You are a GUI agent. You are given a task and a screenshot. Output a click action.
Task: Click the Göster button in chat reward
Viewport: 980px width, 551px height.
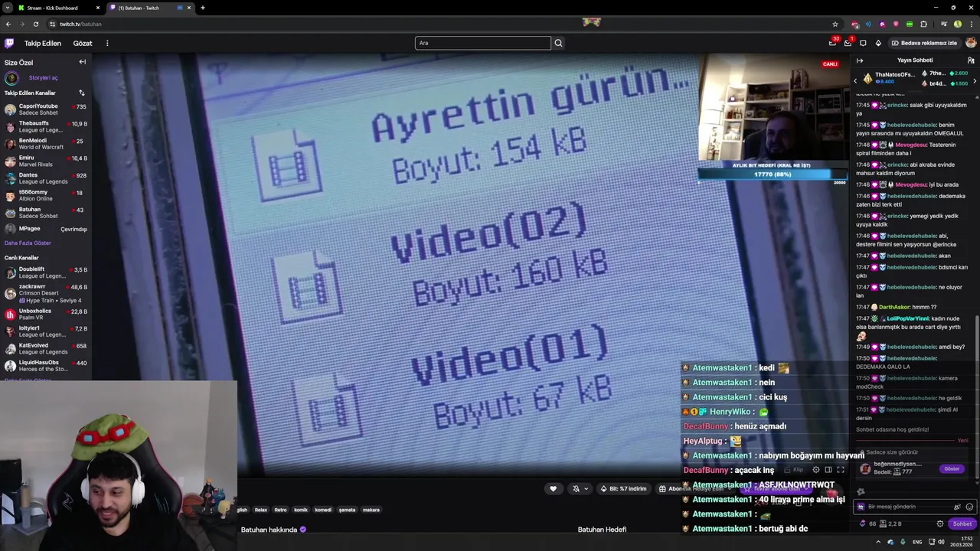coord(952,468)
